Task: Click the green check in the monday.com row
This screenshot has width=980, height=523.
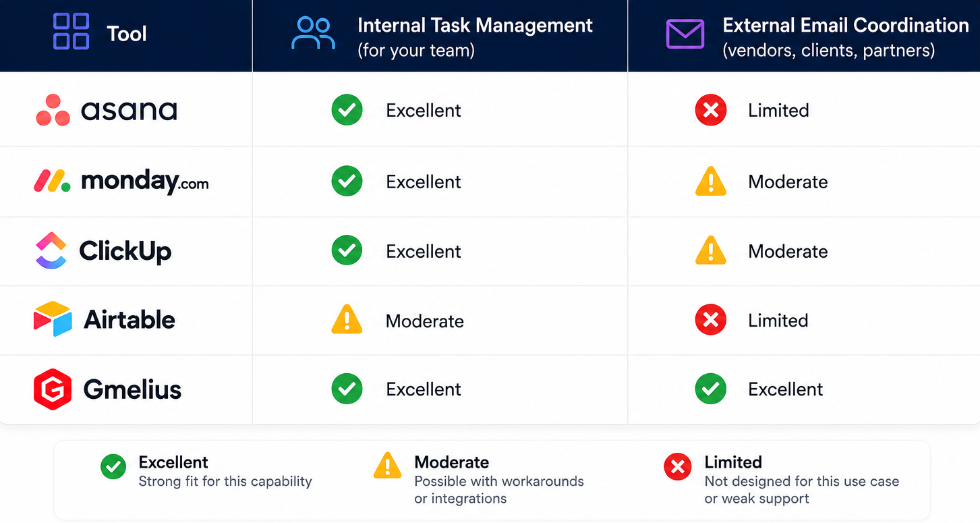Action: (347, 182)
